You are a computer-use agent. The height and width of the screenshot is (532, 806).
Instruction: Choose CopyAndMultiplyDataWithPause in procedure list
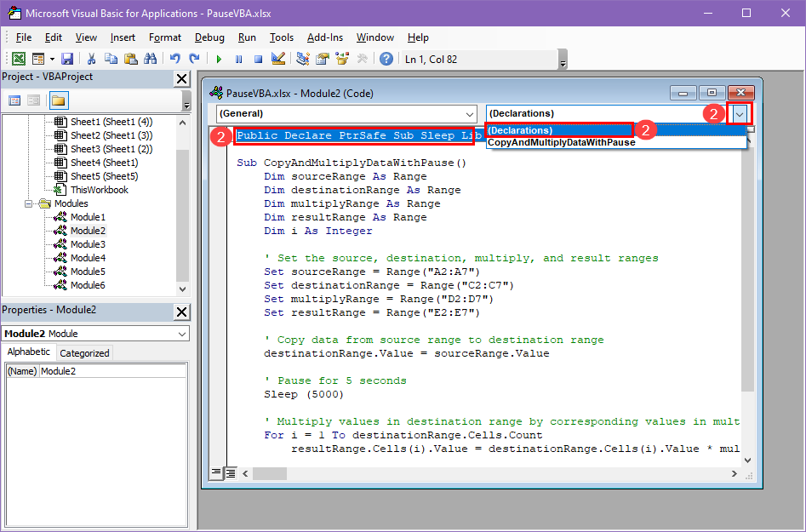[616, 142]
